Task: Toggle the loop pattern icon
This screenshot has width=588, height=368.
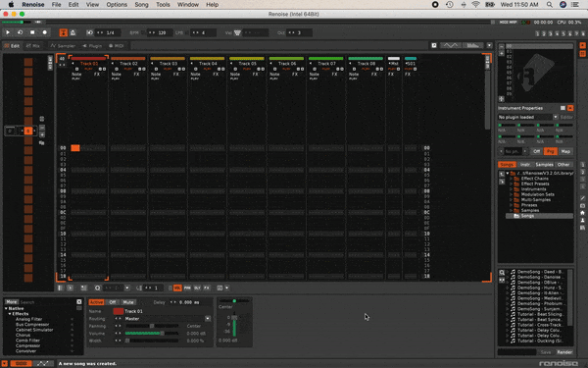Action: 21,32
